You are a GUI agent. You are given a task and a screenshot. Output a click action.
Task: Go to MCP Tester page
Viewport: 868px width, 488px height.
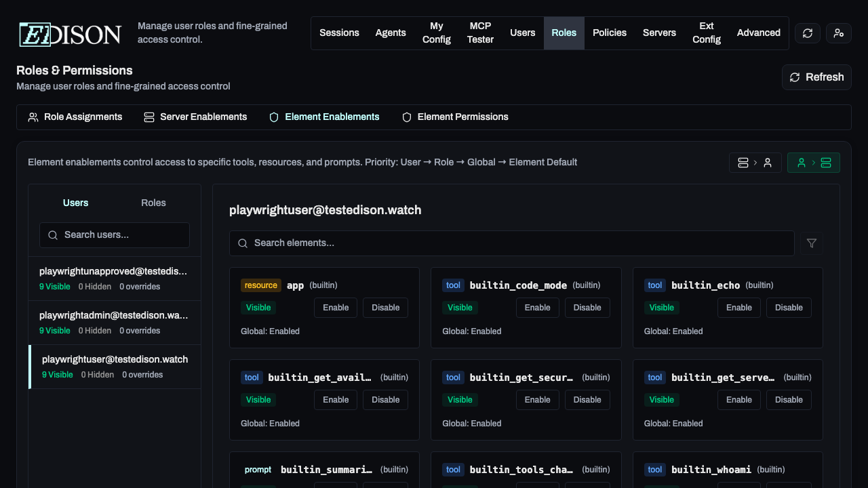coord(480,33)
